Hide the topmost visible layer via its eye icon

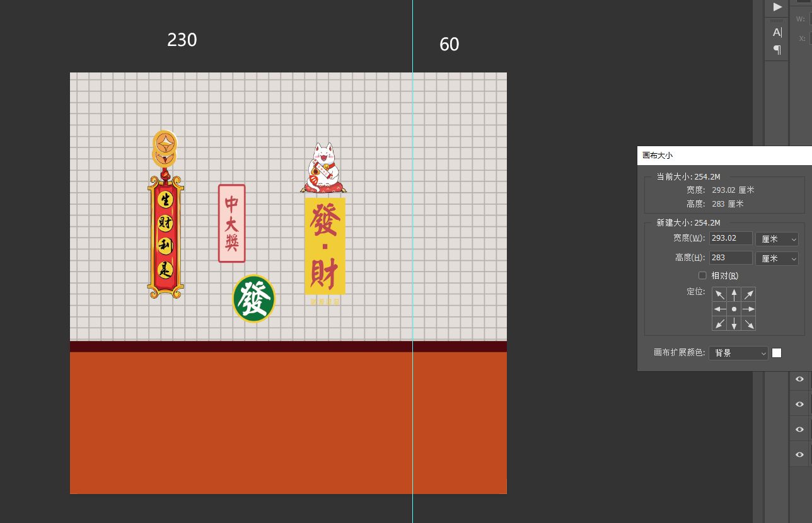pos(799,379)
